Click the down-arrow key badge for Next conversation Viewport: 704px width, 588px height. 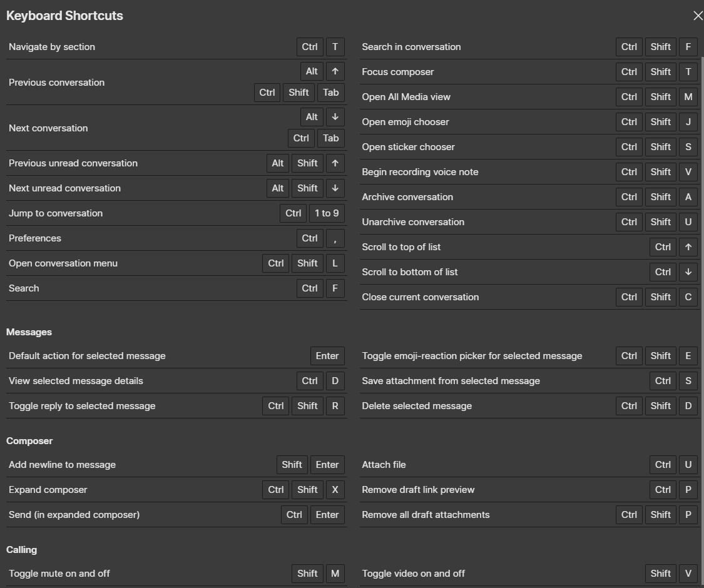tap(335, 117)
